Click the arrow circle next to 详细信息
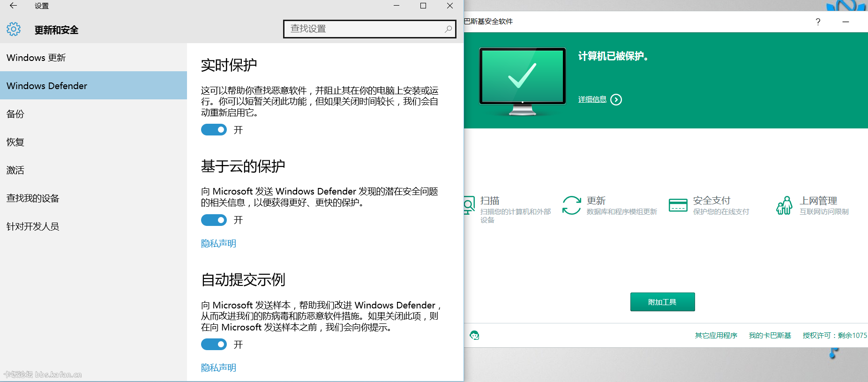868x382 pixels. pyautogui.click(x=616, y=99)
